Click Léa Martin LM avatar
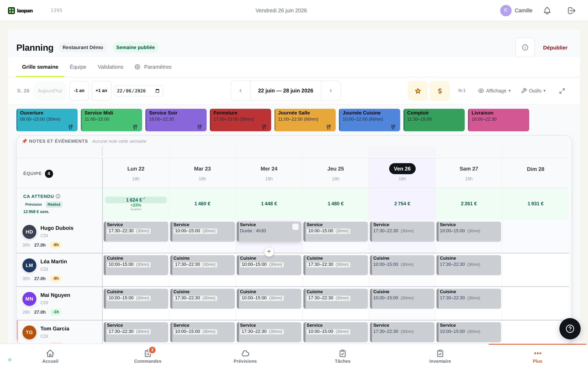588x368 pixels. coord(29,265)
